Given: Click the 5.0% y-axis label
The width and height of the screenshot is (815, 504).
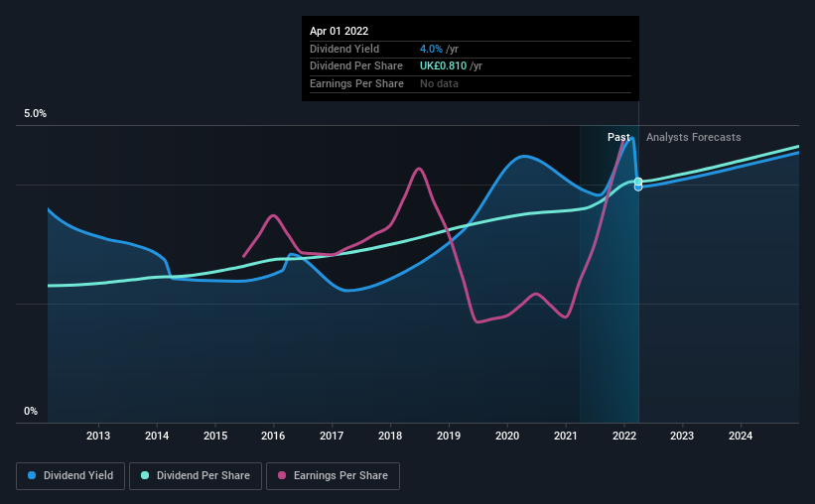Looking at the screenshot, I should (x=35, y=114).
